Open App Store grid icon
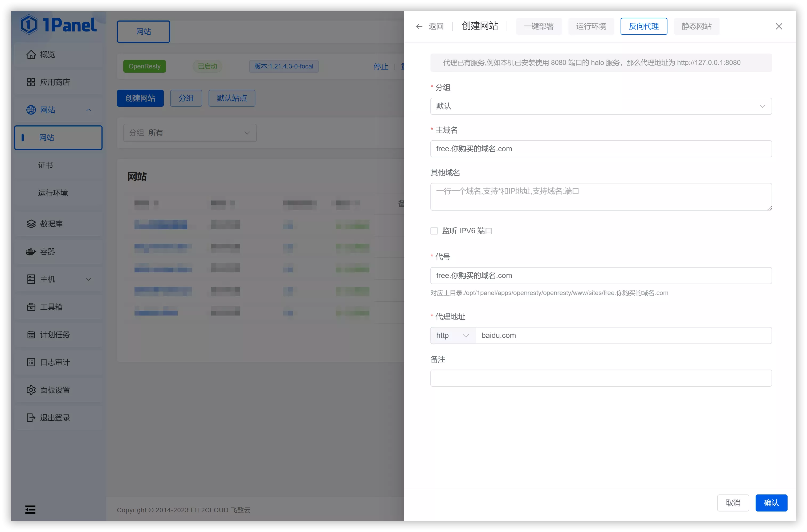 click(31, 82)
